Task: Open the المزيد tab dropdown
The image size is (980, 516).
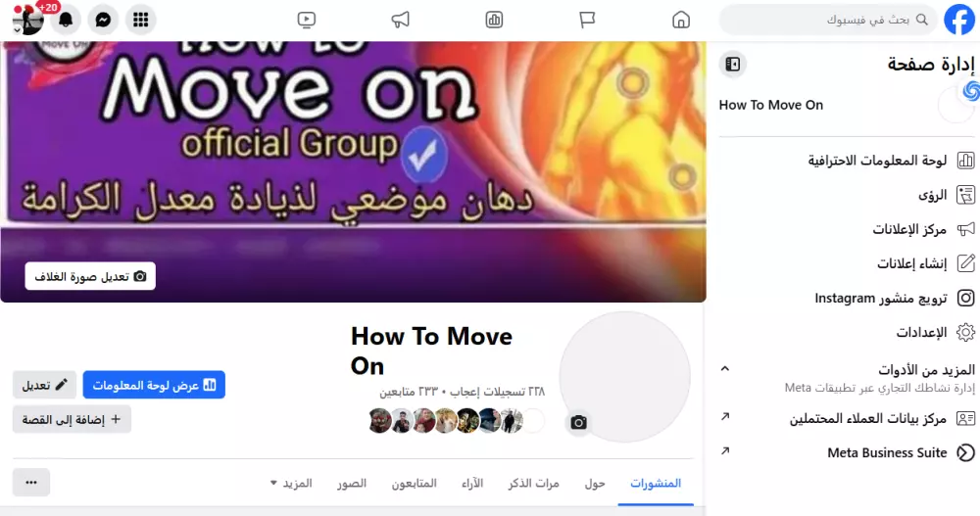Action: pyautogui.click(x=291, y=483)
